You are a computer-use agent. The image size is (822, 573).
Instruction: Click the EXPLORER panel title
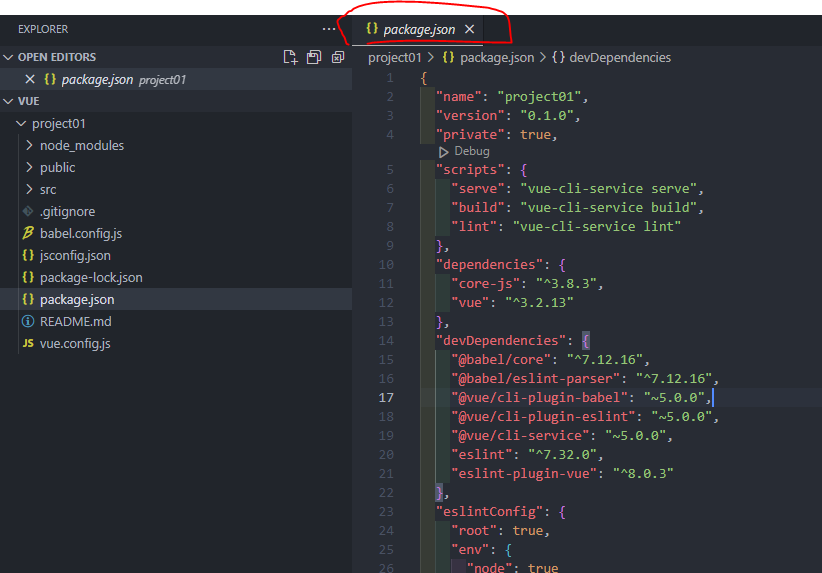pos(43,29)
